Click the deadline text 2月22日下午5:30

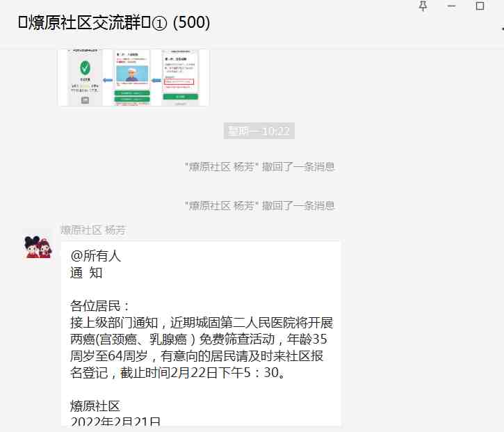[x=224, y=373]
